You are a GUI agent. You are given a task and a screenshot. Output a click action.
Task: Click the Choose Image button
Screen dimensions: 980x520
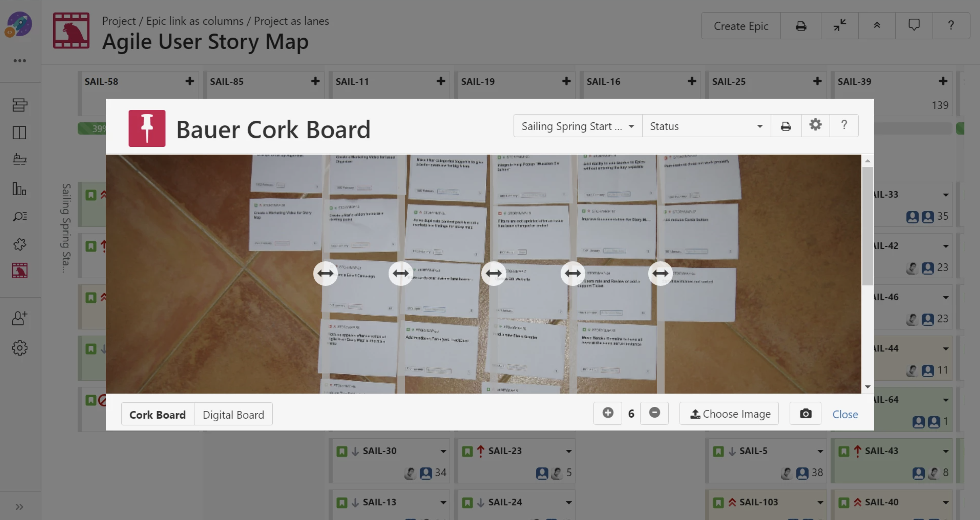coord(729,414)
